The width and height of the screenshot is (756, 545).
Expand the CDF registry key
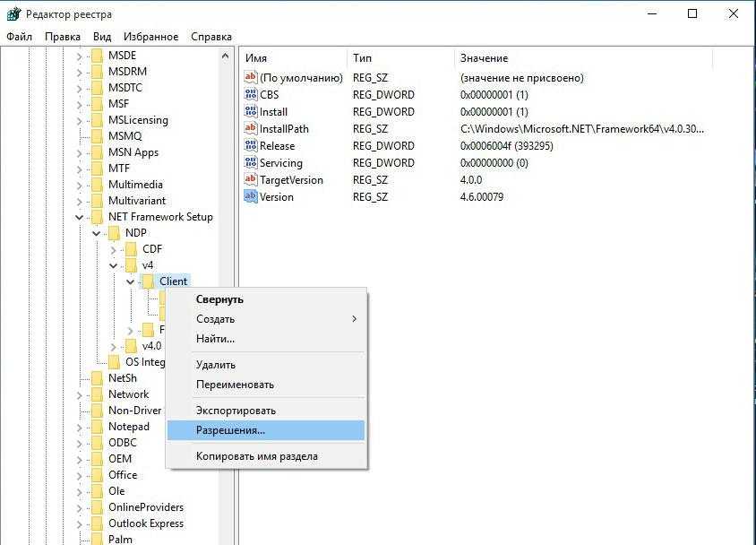coord(114,249)
